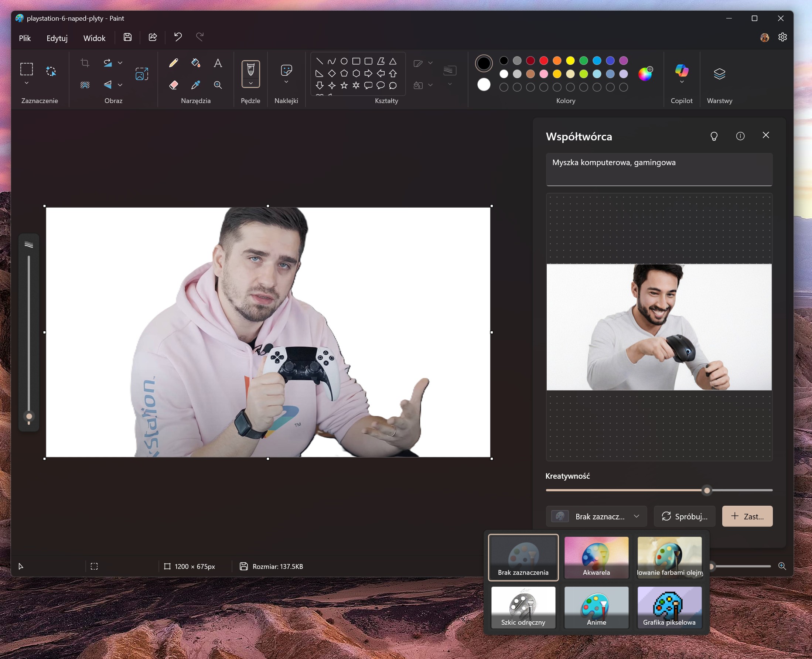Select primary color black circle
Image resolution: width=812 pixels, height=659 pixels.
point(484,64)
